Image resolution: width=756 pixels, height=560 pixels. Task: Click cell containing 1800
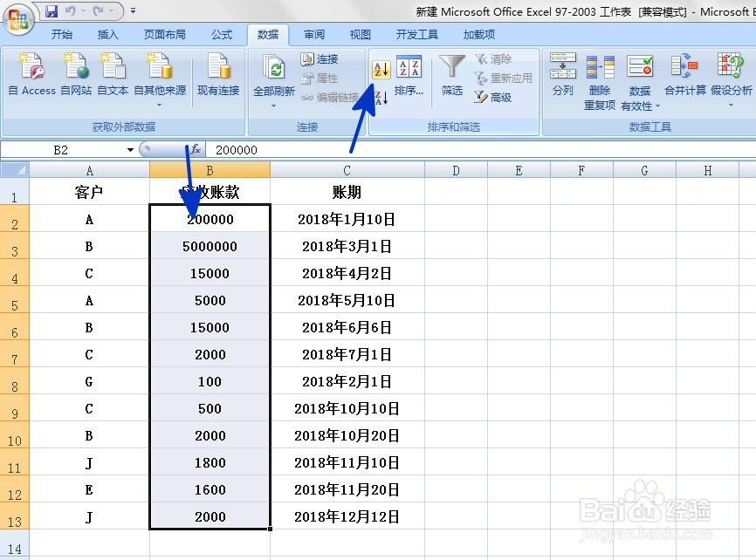point(210,462)
